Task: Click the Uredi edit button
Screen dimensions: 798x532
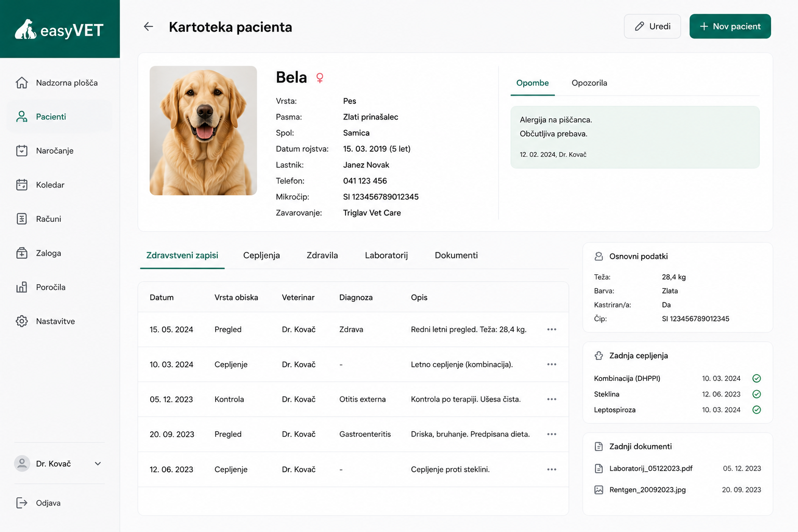Action: [x=653, y=26]
